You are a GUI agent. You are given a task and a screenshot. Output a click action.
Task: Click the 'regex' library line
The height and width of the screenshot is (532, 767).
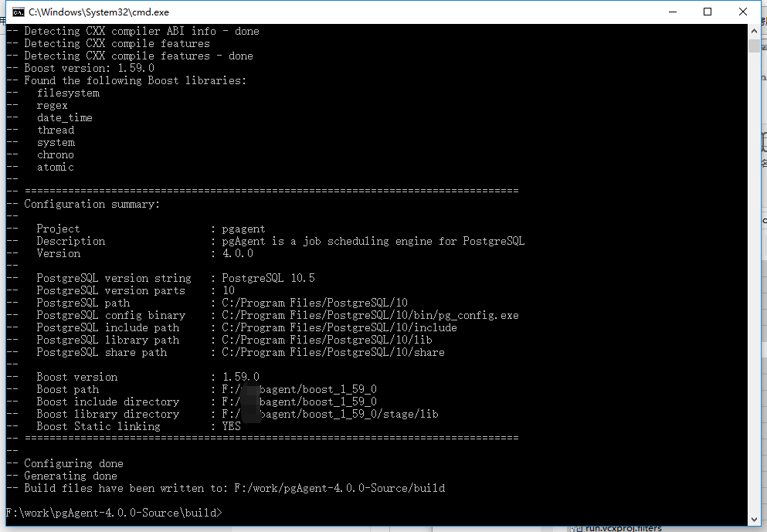point(53,105)
